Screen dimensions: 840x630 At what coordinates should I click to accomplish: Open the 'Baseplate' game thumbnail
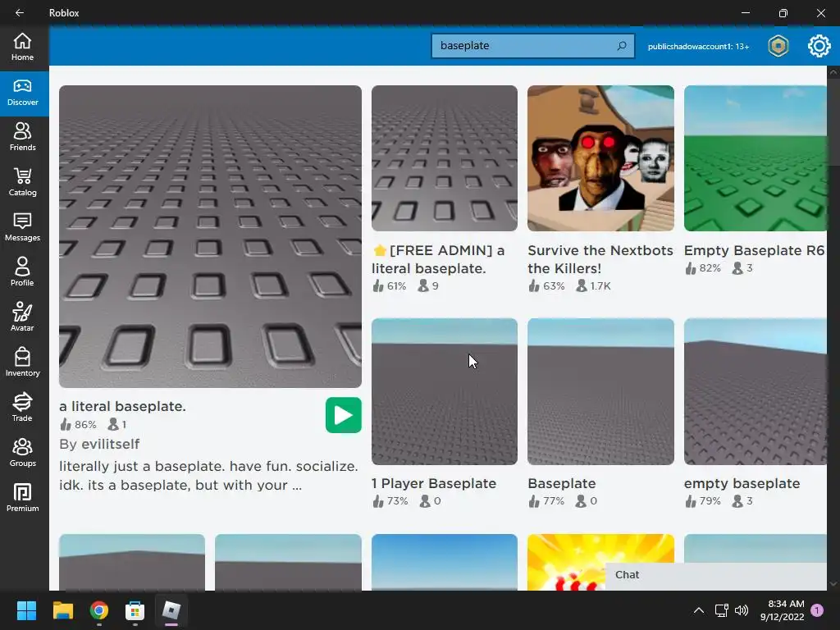(x=600, y=391)
